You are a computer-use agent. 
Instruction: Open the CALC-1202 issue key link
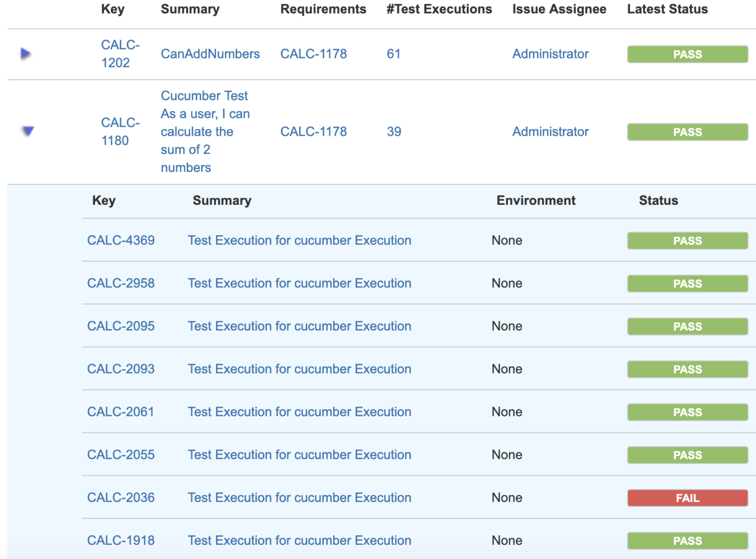(x=120, y=54)
